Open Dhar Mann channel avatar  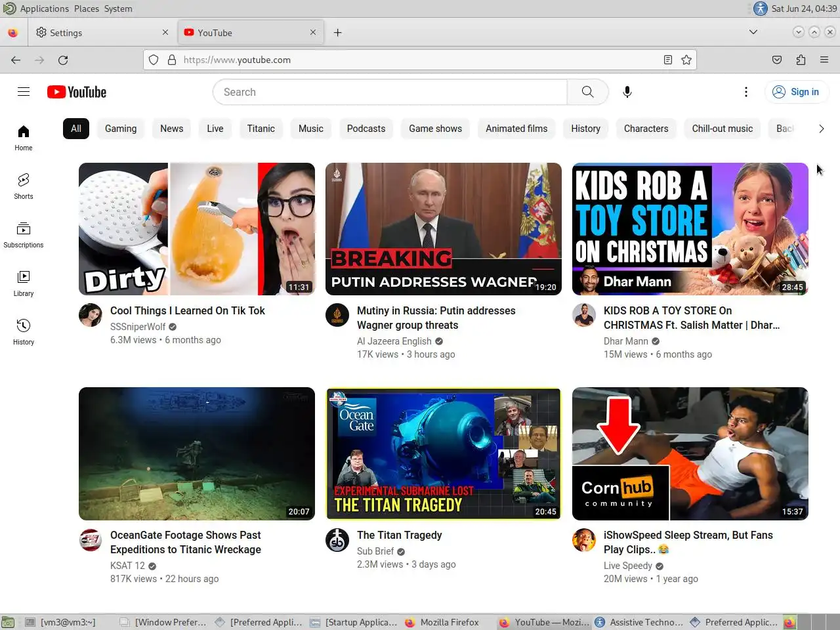(584, 315)
